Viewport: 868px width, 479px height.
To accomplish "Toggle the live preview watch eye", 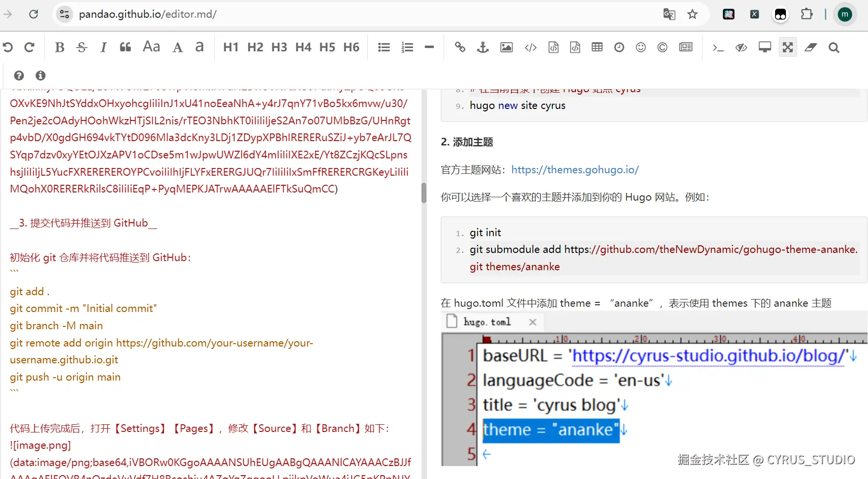I will pyautogui.click(x=741, y=47).
